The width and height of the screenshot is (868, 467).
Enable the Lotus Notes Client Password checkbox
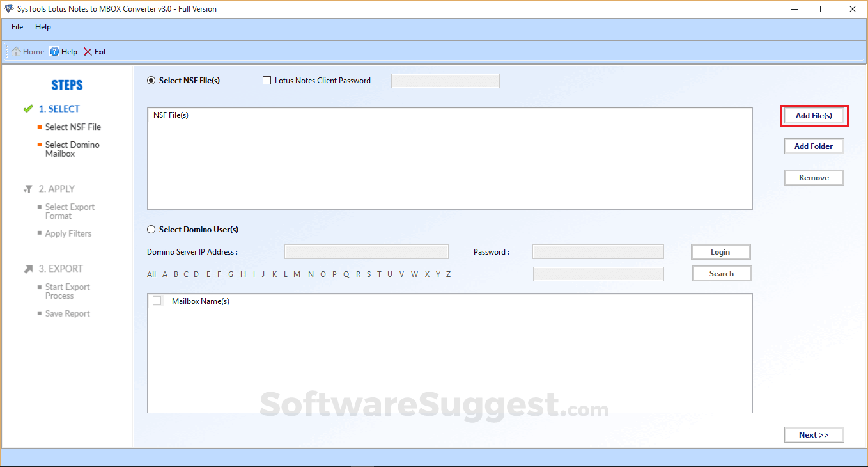267,80
